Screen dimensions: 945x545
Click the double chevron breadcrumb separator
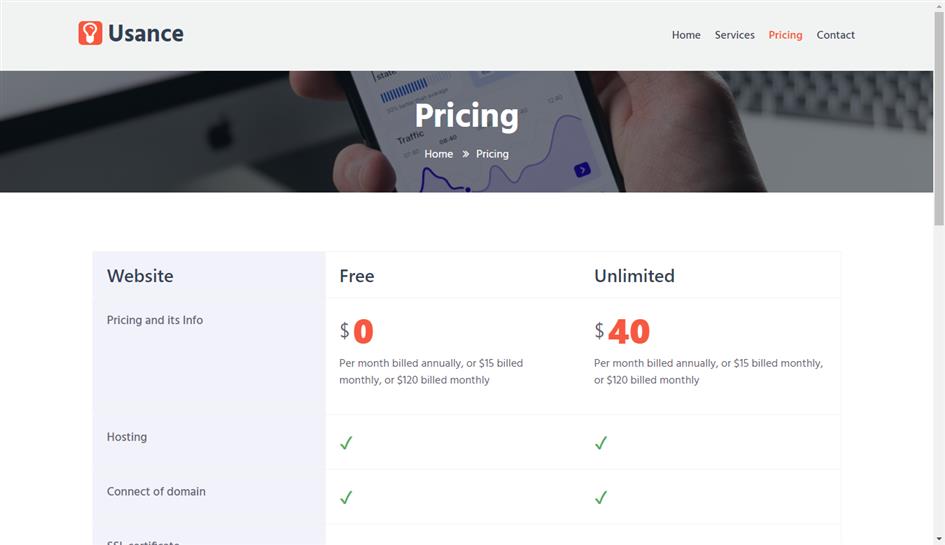click(465, 154)
